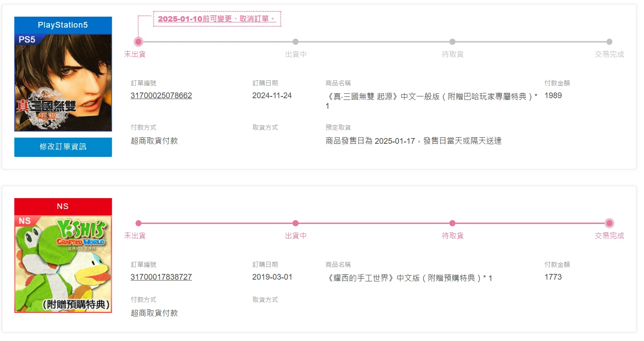Screen dimensions: 644x341
Task: Open order number 31700017838727 link
Action: pyautogui.click(x=161, y=277)
